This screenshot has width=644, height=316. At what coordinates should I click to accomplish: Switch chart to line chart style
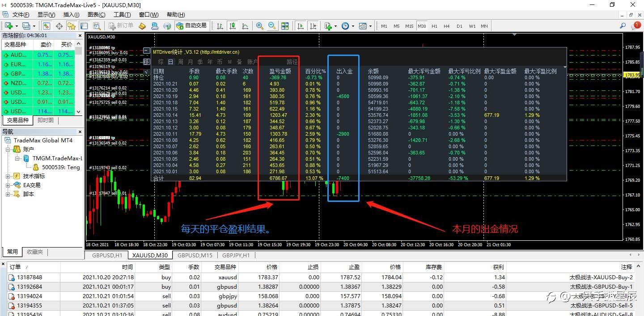click(x=245, y=26)
